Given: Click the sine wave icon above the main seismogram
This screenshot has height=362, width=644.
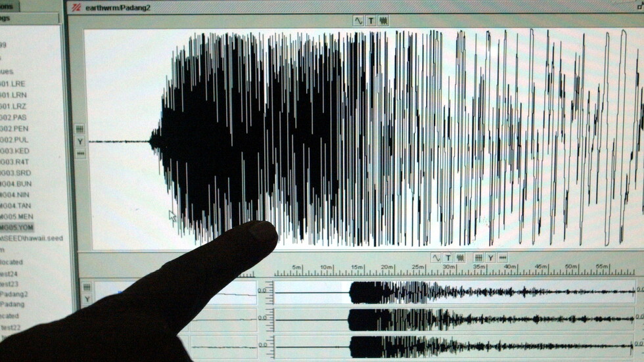Looking at the screenshot, I should (358, 21).
